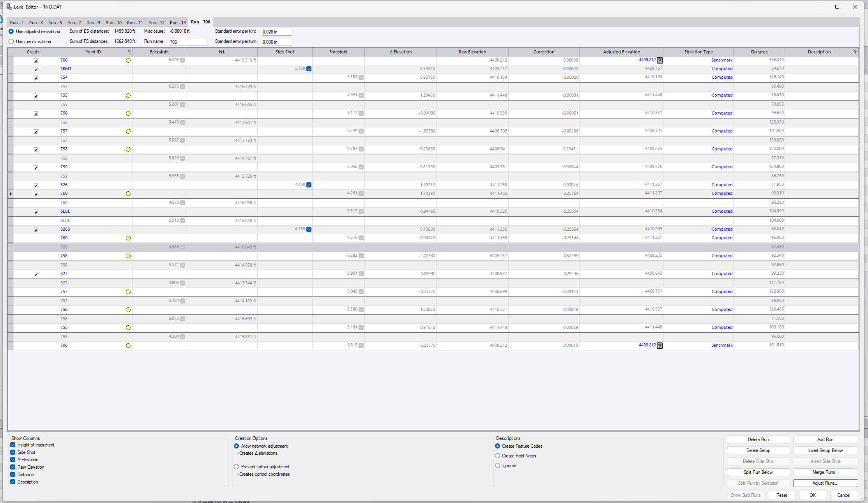The width and height of the screenshot is (868, 503).
Task: Click question mark icon beside top 4409.212 elevation
Action: (659, 60)
